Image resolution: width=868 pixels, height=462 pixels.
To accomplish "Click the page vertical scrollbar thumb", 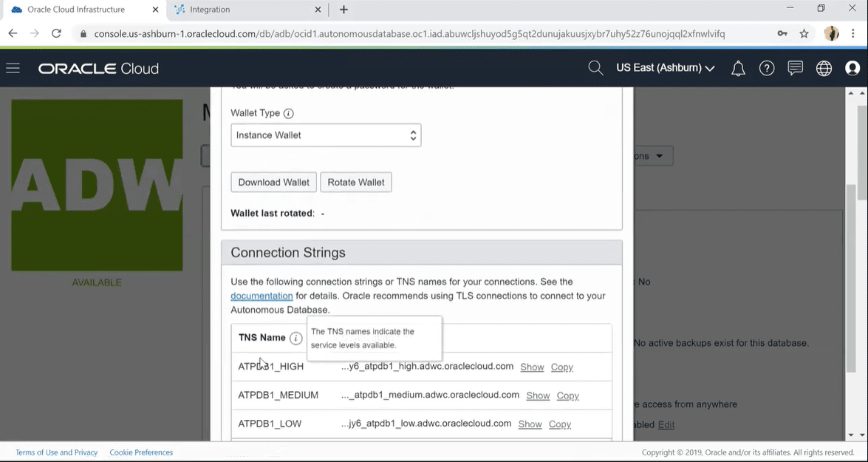I will coord(862,152).
